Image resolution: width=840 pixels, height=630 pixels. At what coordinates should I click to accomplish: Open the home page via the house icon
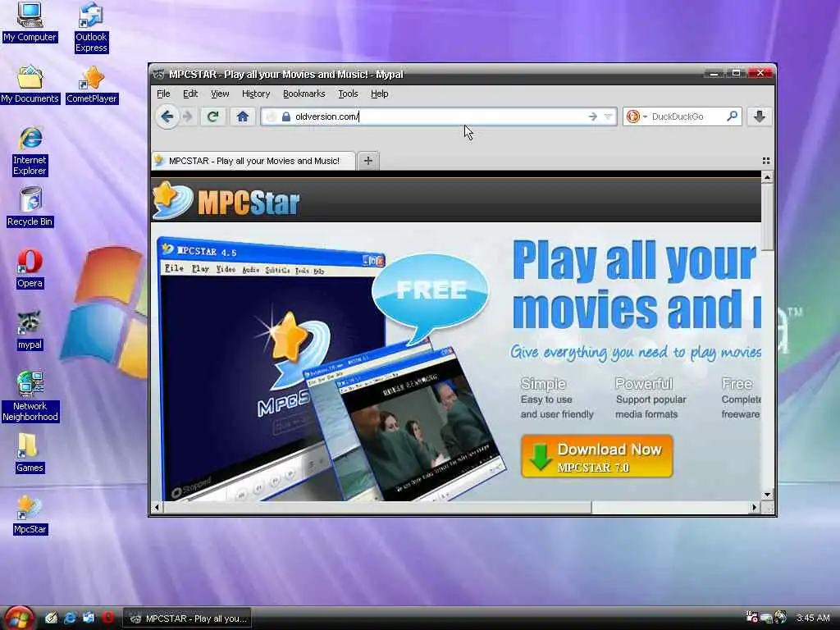click(243, 116)
